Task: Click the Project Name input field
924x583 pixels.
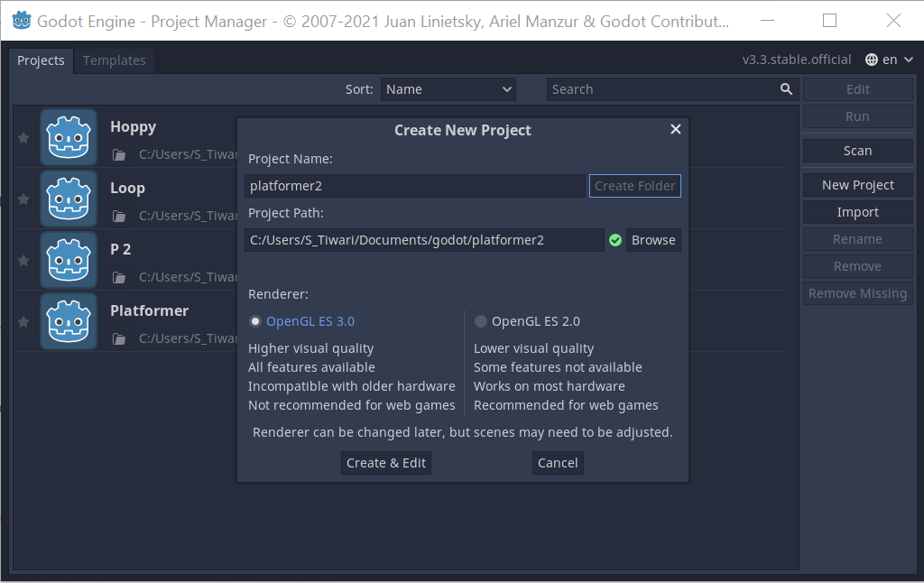Action: [415, 186]
